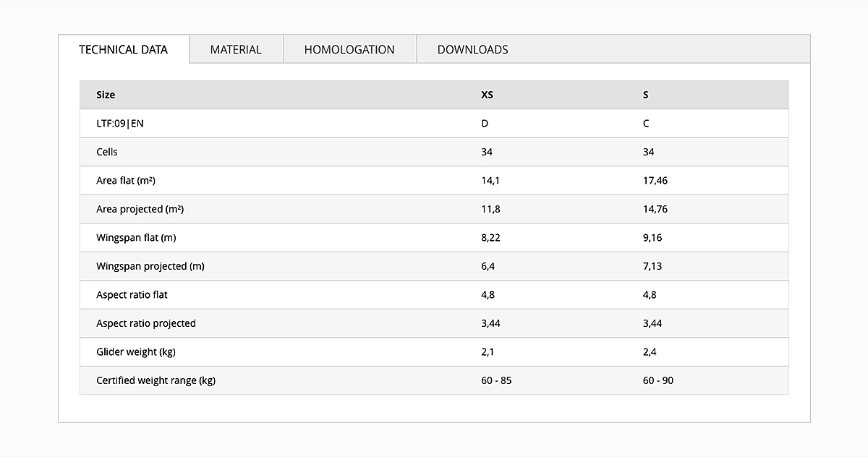
Task: Click the Glider weight (kg) label
Action: click(136, 352)
